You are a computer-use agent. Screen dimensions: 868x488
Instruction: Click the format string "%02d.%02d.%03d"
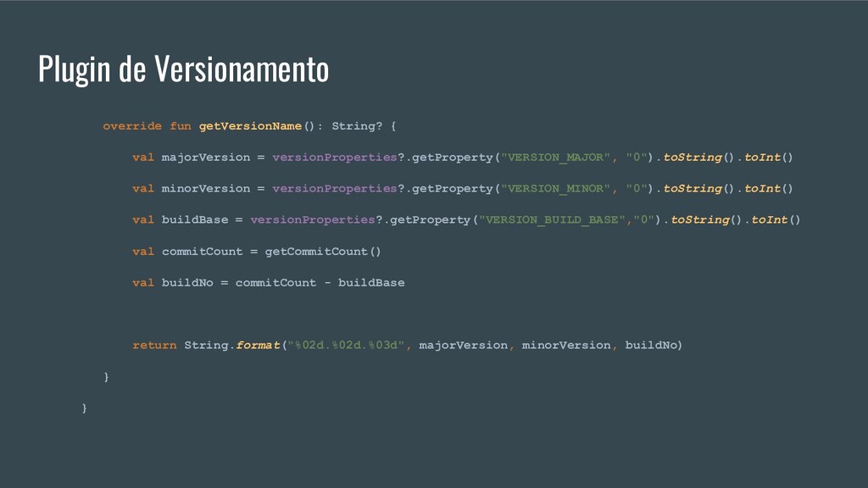click(x=347, y=346)
